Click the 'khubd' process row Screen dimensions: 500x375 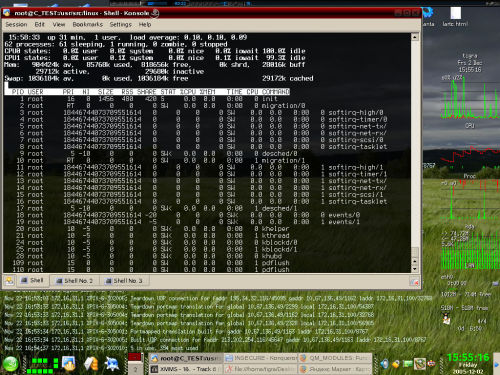point(147,256)
